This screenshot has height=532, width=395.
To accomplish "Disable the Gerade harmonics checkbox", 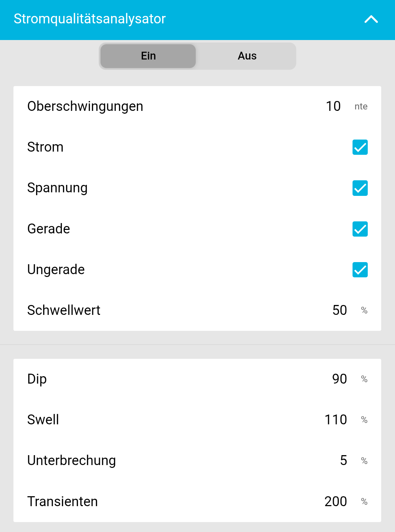I will pos(360,229).
